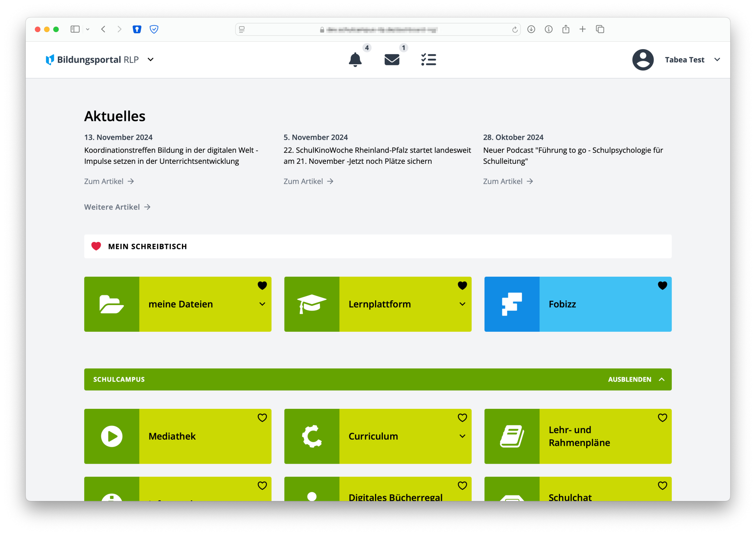Image resolution: width=756 pixels, height=535 pixels.
Task: Favorite Mediathek using its heart icon
Action: tap(262, 418)
